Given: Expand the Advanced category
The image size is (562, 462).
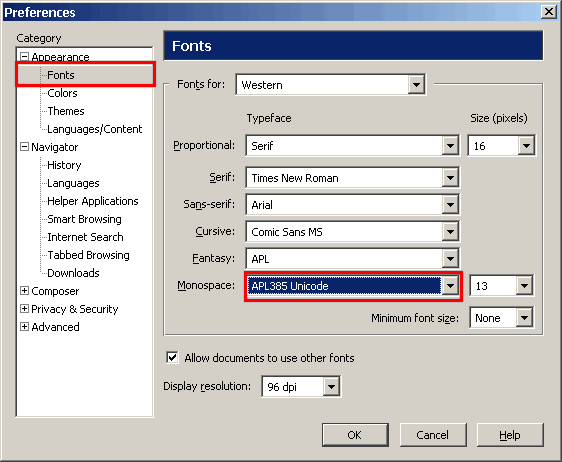Looking at the screenshot, I should click(24, 327).
